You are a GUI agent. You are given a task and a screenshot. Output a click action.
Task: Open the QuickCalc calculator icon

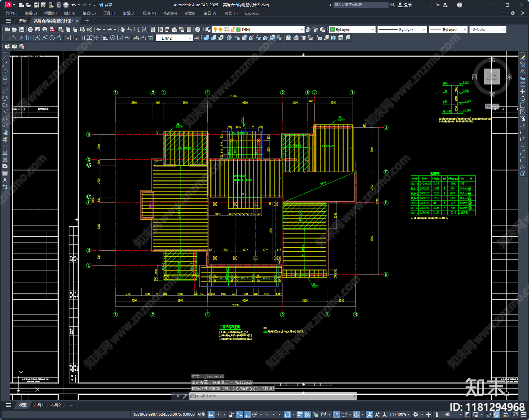(189, 29)
